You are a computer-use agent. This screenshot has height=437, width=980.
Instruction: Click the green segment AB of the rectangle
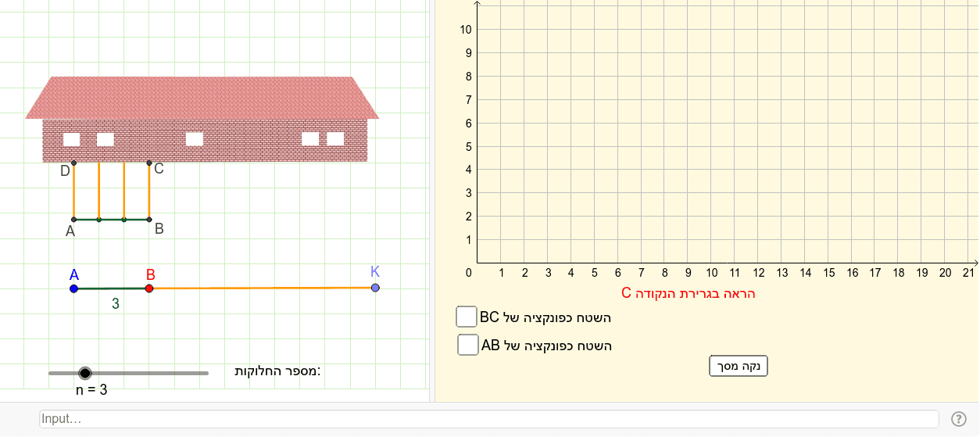pos(111,220)
